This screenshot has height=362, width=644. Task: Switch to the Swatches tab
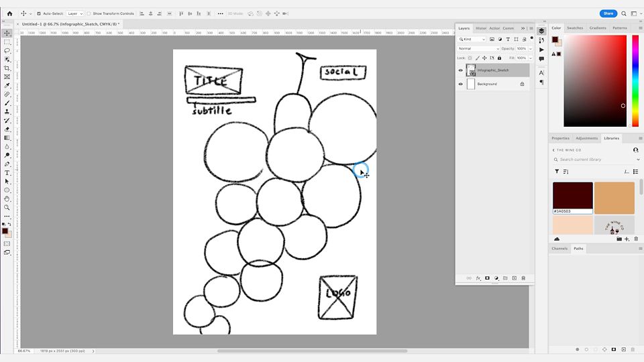click(575, 28)
